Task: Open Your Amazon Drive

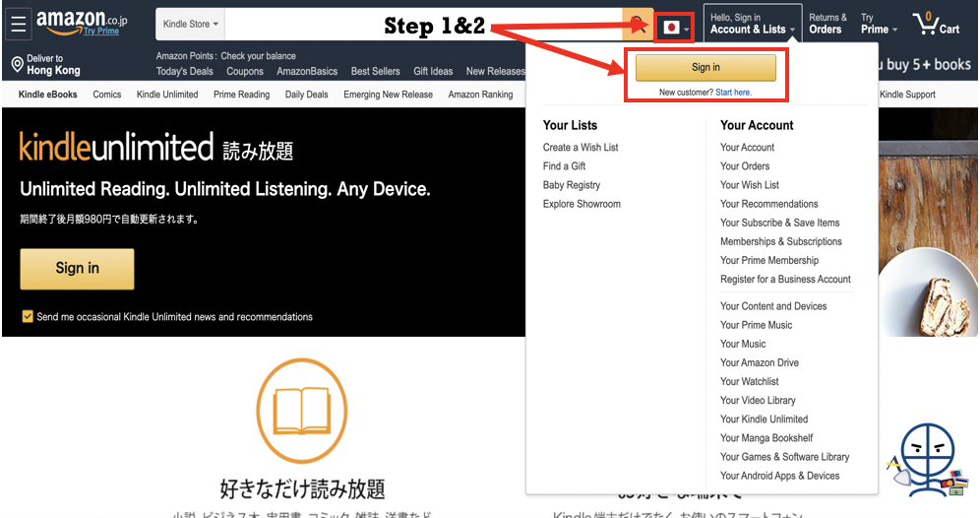Action: click(759, 362)
